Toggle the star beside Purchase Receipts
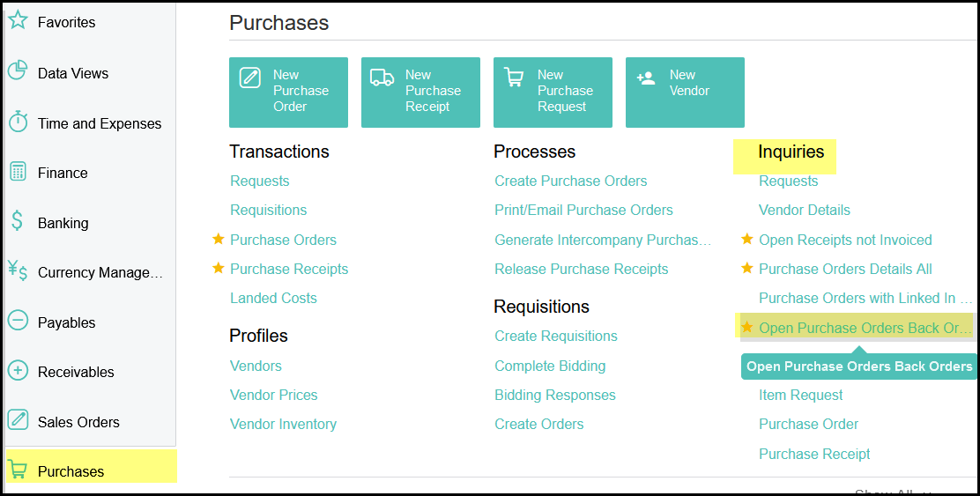This screenshot has width=980, height=496. pos(219,269)
